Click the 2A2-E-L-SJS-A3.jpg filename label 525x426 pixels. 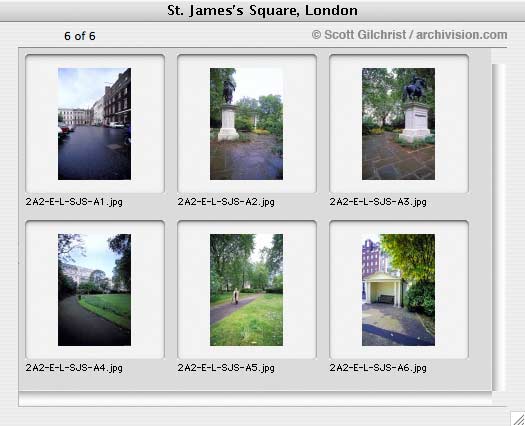pyautogui.click(x=378, y=202)
